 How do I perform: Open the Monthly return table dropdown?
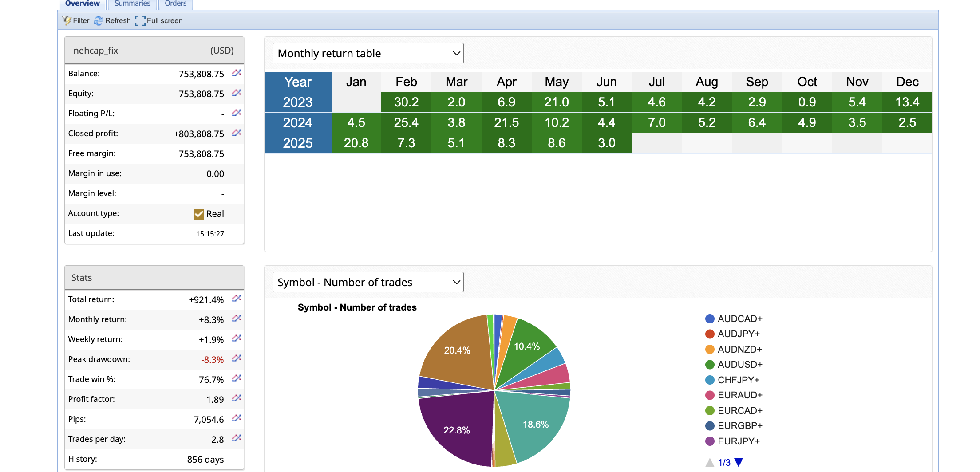pyautogui.click(x=368, y=53)
